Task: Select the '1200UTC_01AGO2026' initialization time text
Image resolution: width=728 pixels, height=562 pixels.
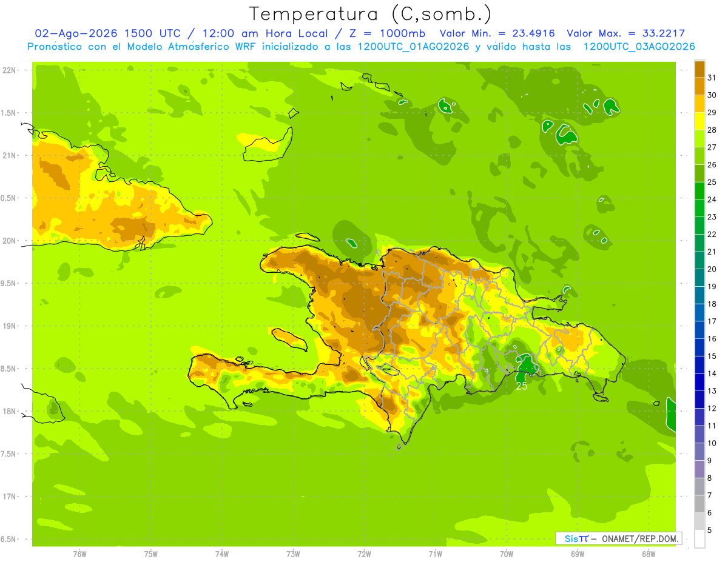Action: pyautogui.click(x=414, y=46)
